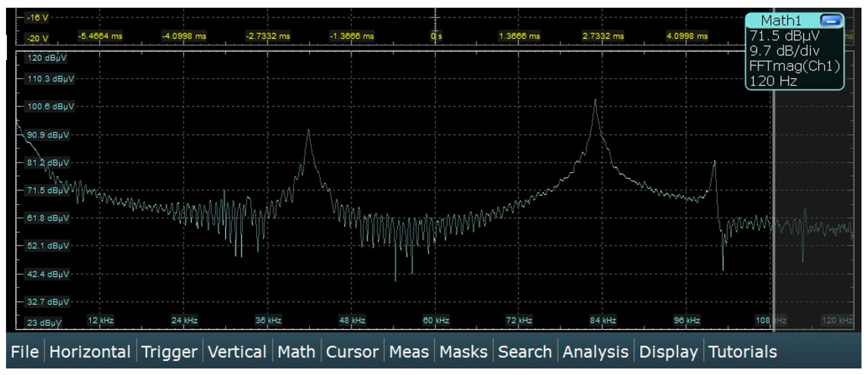Open the Vertical menu
The height and width of the screenshot is (375, 868).
(237, 352)
